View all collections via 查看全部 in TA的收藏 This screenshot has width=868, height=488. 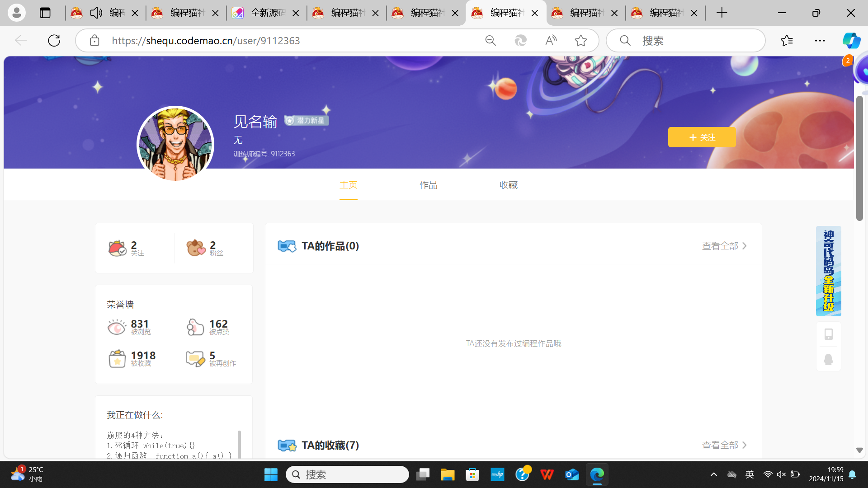[724, 445]
